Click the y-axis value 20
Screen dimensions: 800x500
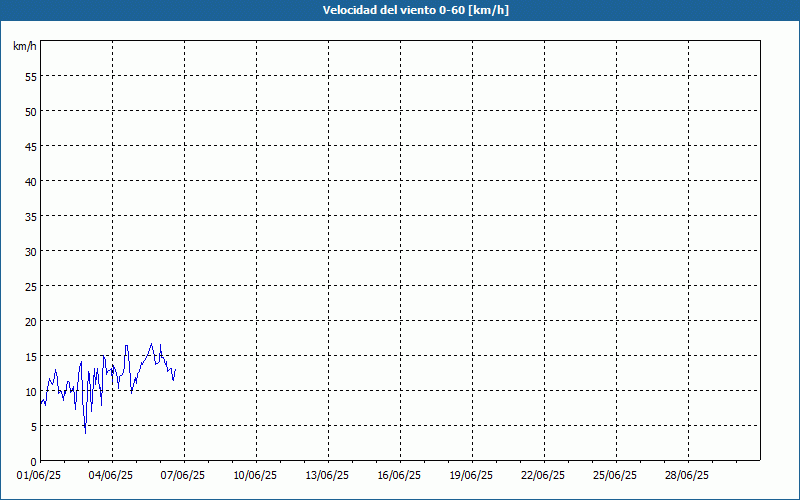point(31,321)
